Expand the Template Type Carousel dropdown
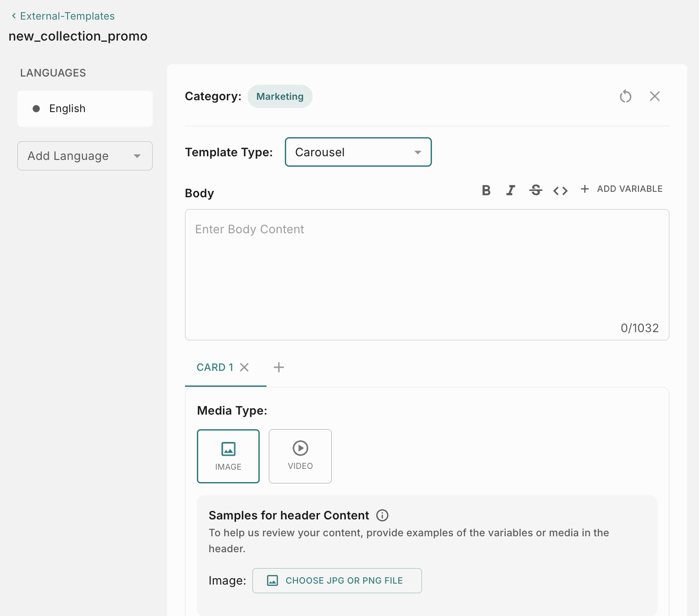This screenshot has width=699, height=616. pyautogui.click(x=358, y=152)
